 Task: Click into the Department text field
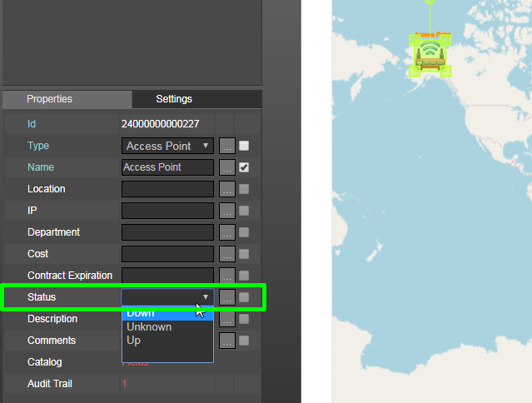point(167,232)
